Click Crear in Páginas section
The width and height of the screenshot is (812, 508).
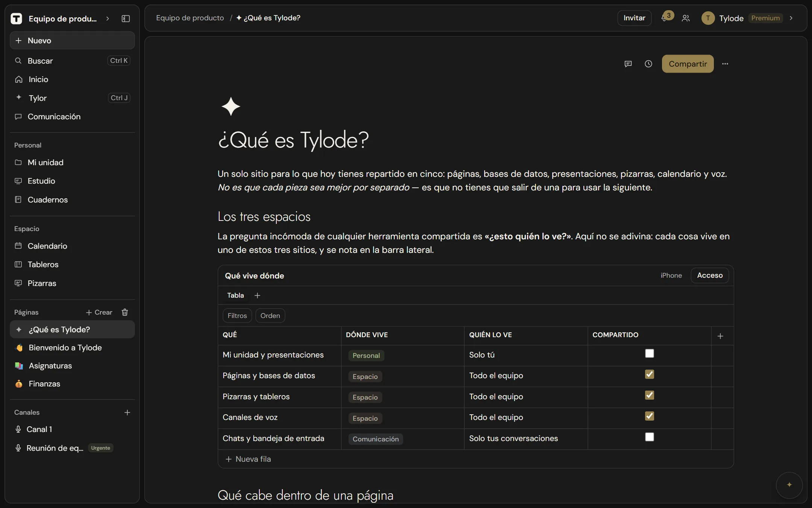coord(99,312)
